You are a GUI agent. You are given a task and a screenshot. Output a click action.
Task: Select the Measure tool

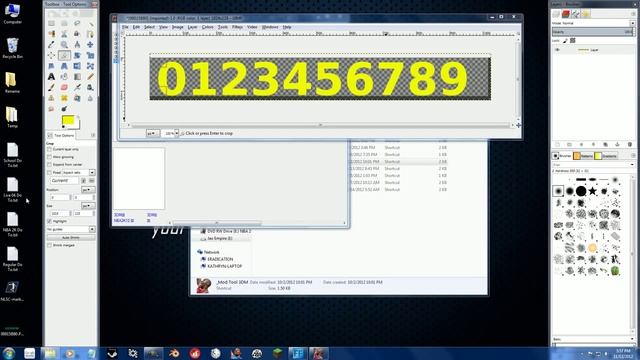tap(77, 44)
